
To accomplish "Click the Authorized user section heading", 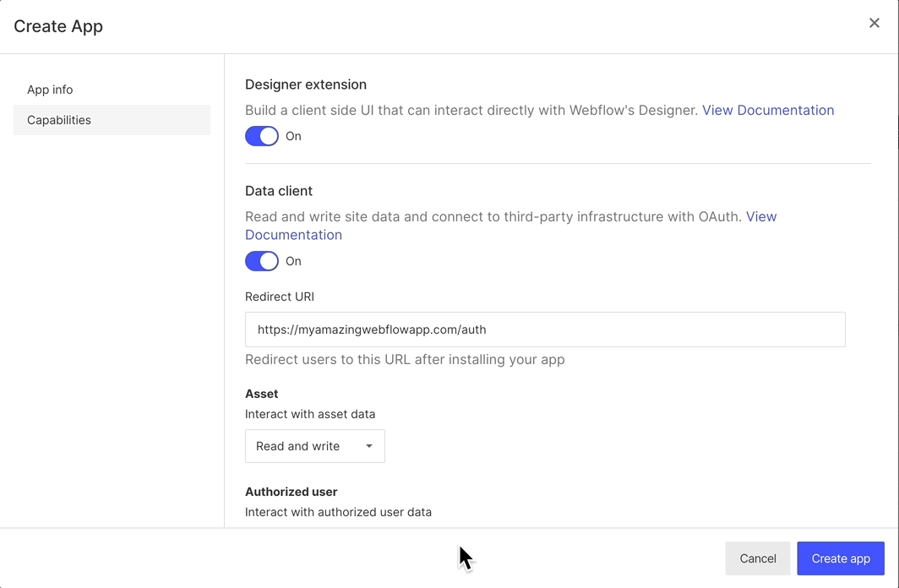I will pyautogui.click(x=291, y=491).
